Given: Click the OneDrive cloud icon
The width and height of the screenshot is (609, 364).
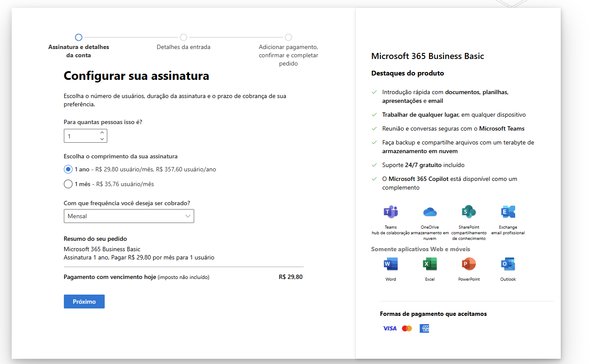Looking at the screenshot, I should pyautogui.click(x=430, y=212).
